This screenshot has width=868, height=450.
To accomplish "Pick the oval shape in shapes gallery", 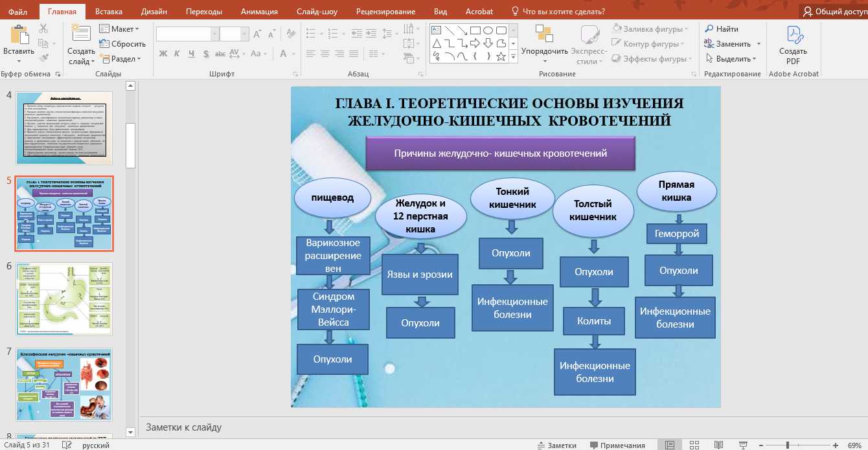I will (x=488, y=30).
